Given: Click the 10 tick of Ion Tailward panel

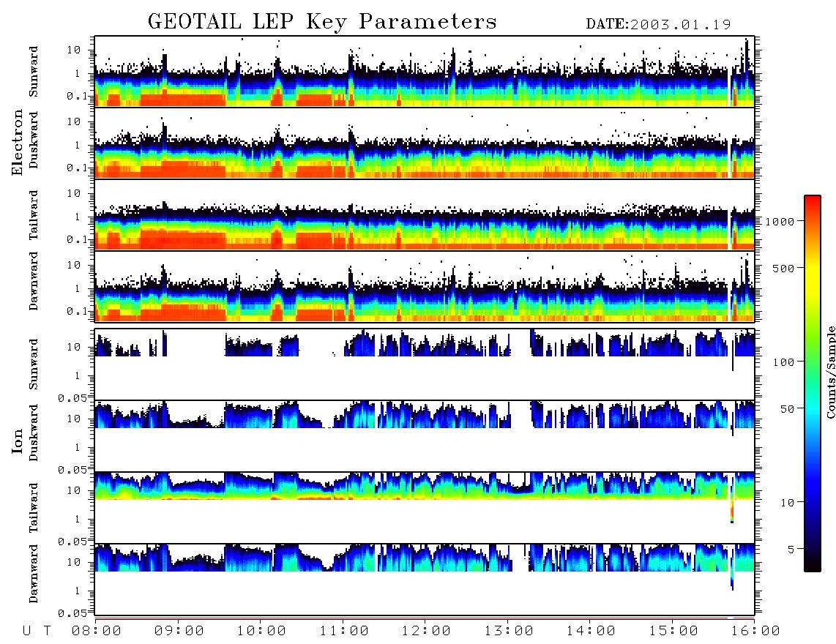Looking at the screenshot, I should coord(74,490).
